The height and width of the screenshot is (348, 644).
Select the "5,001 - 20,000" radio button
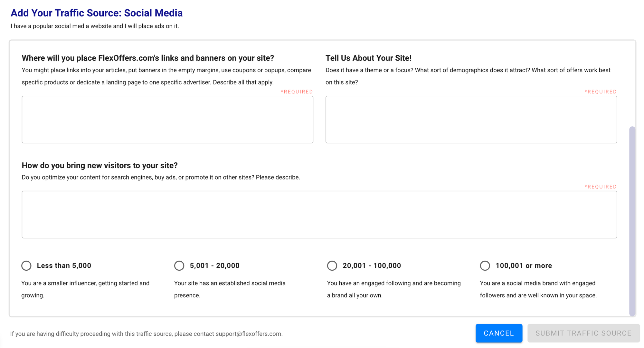point(179,266)
